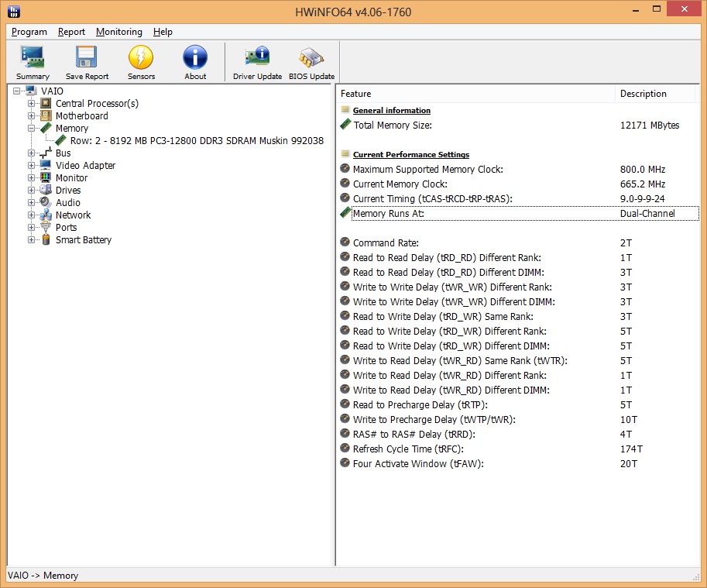Expand the Drives node
The height and width of the screenshot is (588, 707).
31,191
